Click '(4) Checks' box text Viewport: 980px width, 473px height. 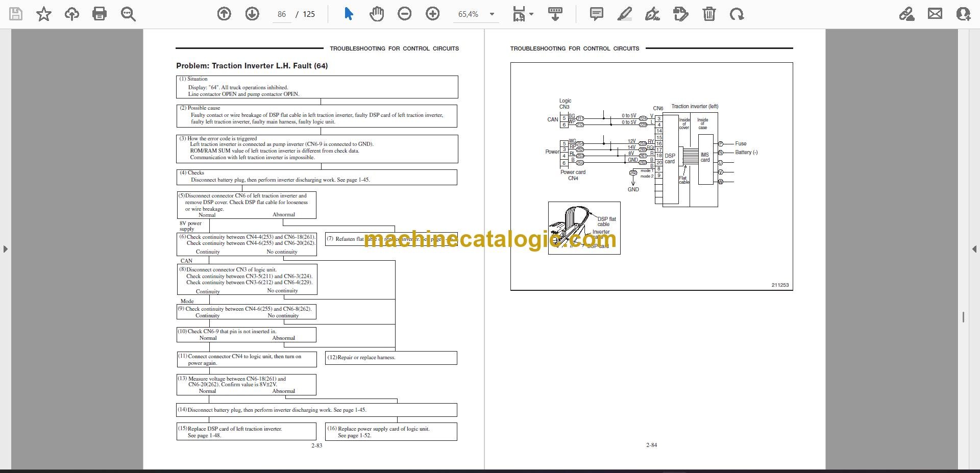[x=192, y=173]
